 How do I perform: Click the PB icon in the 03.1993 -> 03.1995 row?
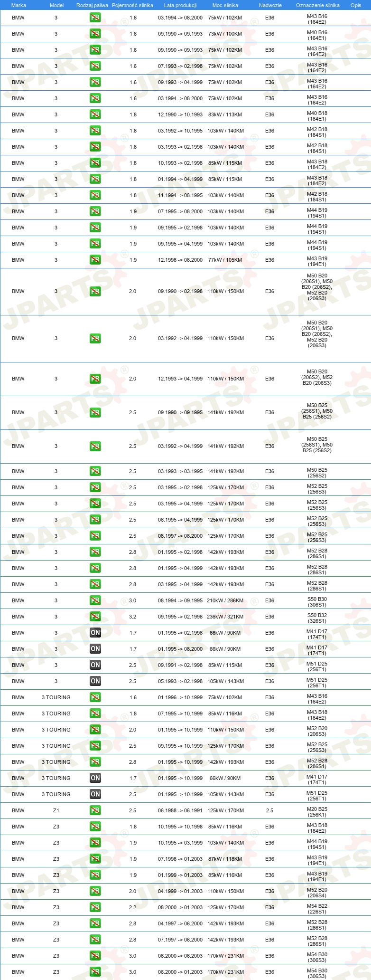(95, 471)
